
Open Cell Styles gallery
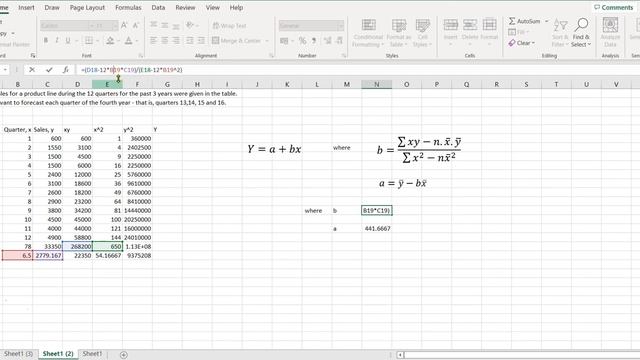click(422, 33)
